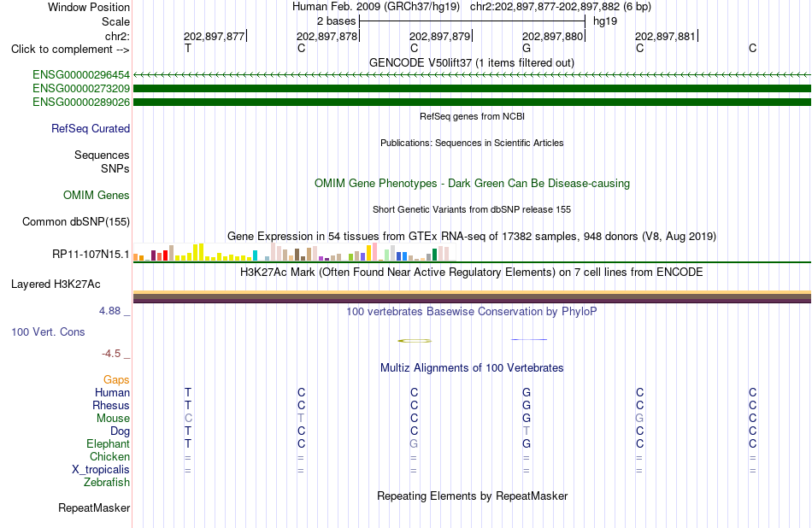Image resolution: width=812 pixels, height=528 pixels.
Task: Click the 202,897,881 coordinate label
Action: [x=666, y=36]
